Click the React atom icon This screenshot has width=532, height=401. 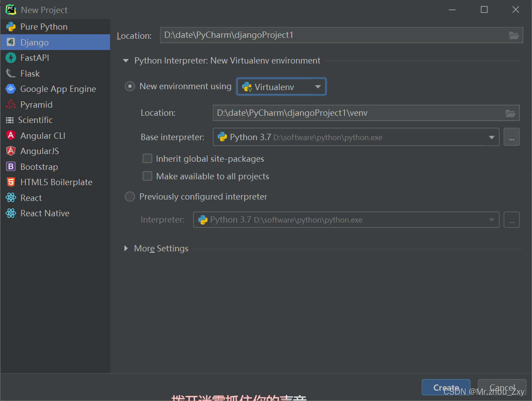coord(11,198)
